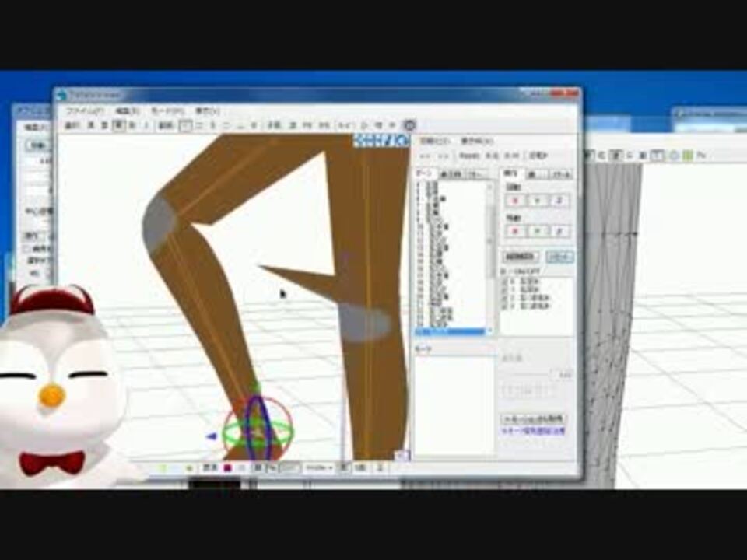
Task: Toggle the boxed selection-mode icon next to 選択
Action: (119, 126)
